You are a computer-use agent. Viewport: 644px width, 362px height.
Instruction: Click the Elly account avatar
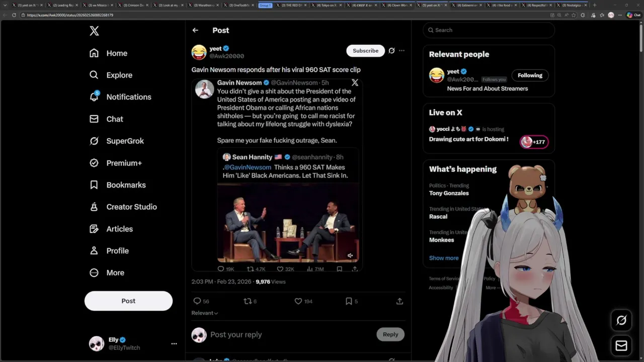pos(97,343)
